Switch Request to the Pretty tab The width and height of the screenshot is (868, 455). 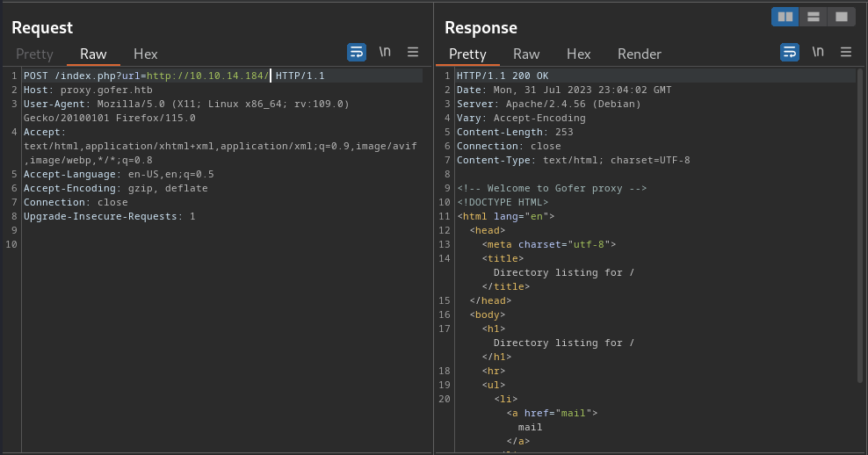point(34,54)
